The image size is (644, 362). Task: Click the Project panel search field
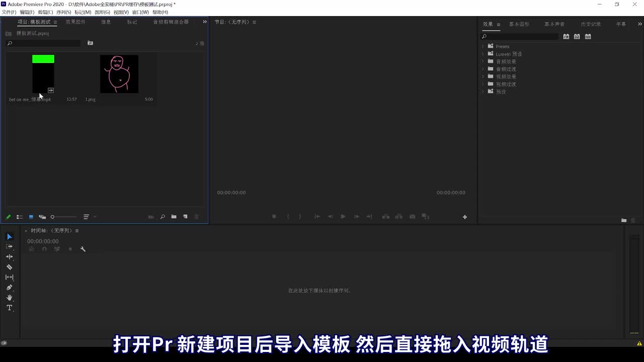[43, 43]
